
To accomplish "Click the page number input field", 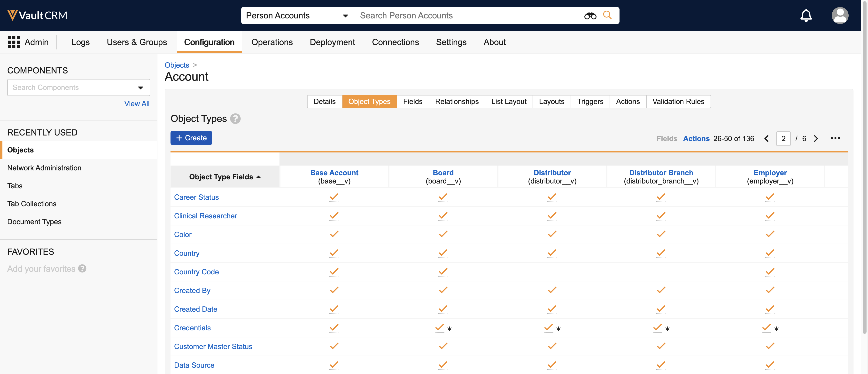I will (x=783, y=139).
